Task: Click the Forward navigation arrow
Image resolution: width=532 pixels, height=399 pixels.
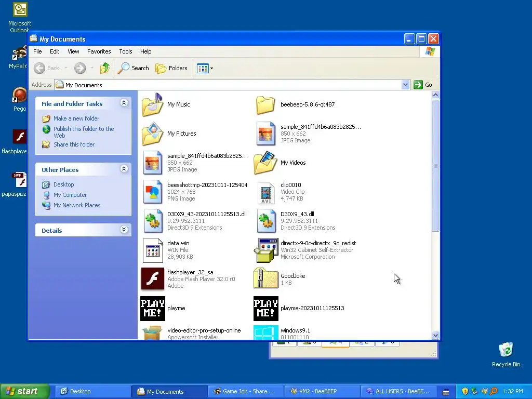Action: tap(80, 68)
